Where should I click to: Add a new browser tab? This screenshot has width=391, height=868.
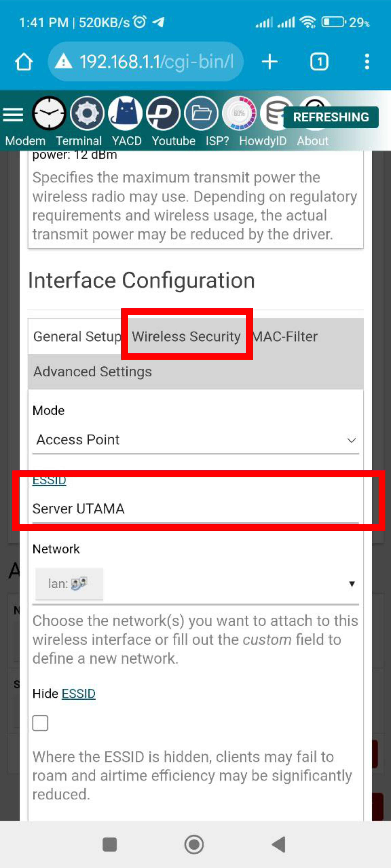270,62
